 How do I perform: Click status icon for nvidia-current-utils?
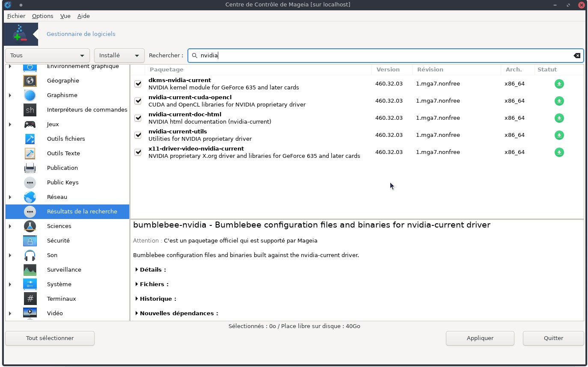[x=559, y=135]
